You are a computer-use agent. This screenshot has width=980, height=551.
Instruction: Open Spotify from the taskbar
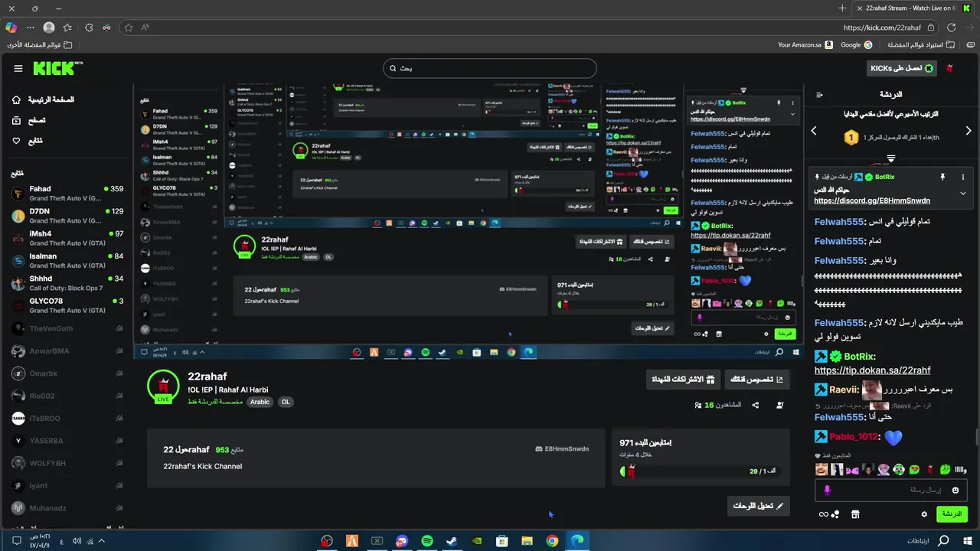(x=427, y=541)
